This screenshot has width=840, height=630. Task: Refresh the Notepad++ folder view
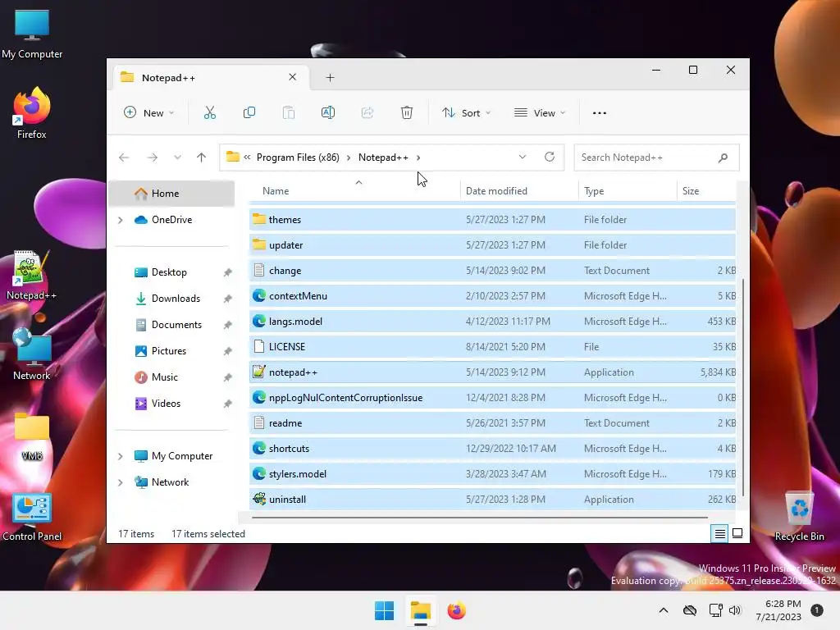[549, 157]
